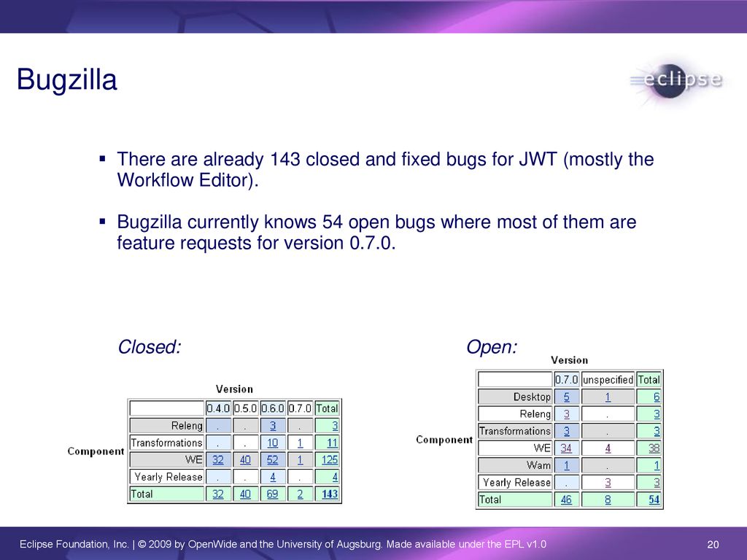Open Closed Total row 0.5.0 link 40
Image resolution: width=747 pixels, height=560 pixels.
point(245,494)
